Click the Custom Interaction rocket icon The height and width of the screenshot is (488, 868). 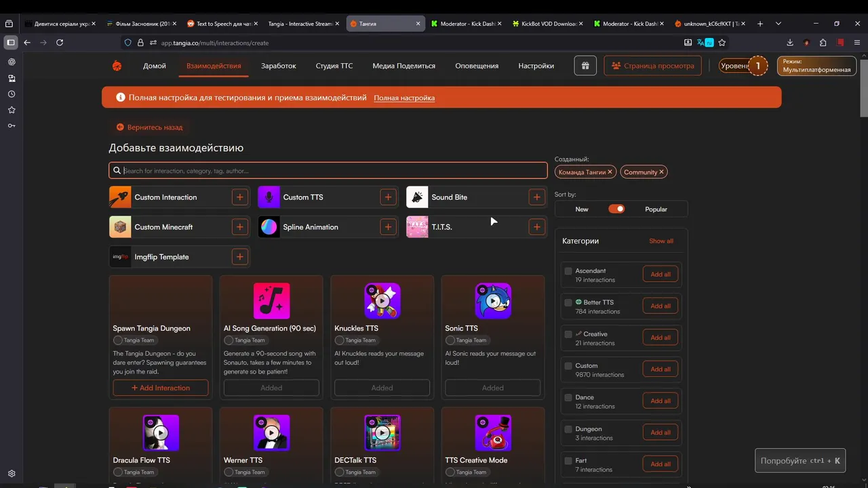[x=120, y=197]
